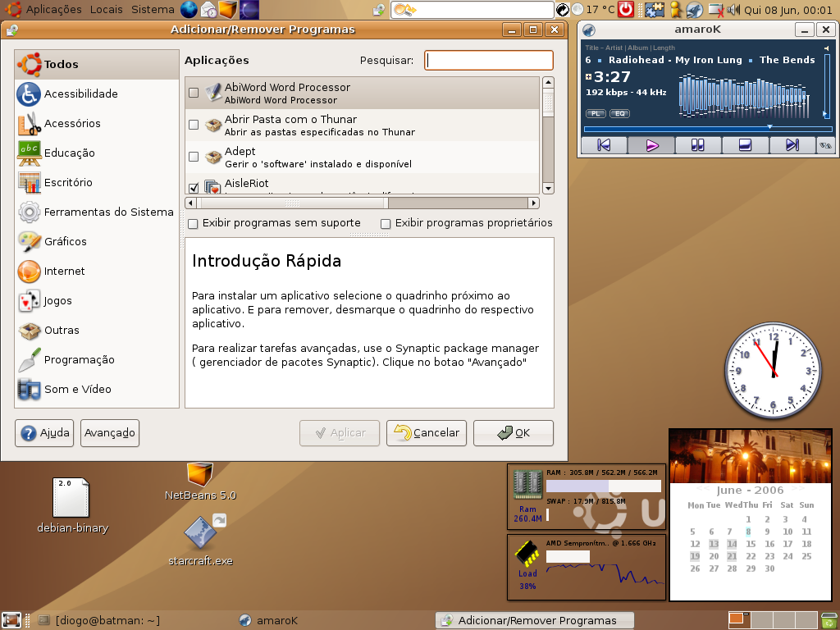
Task: Select the AbiWord Word Processor list entry
Action: click(362, 94)
